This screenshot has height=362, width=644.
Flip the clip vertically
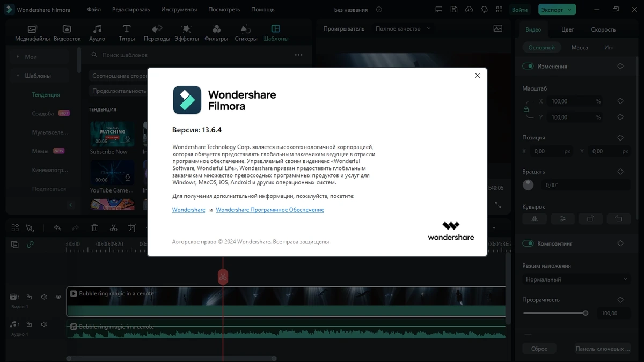[562, 219]
